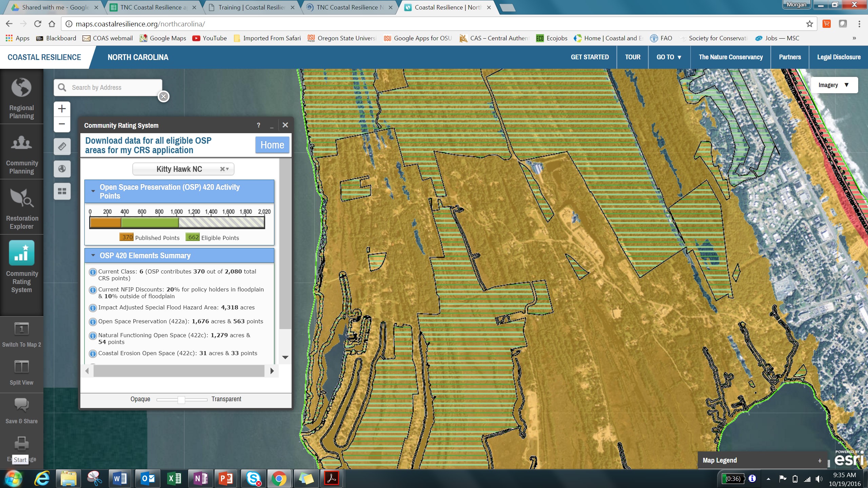Screen dimensions: 868x488
Task: Click the measure ruler tool icon
Action: 62,146
